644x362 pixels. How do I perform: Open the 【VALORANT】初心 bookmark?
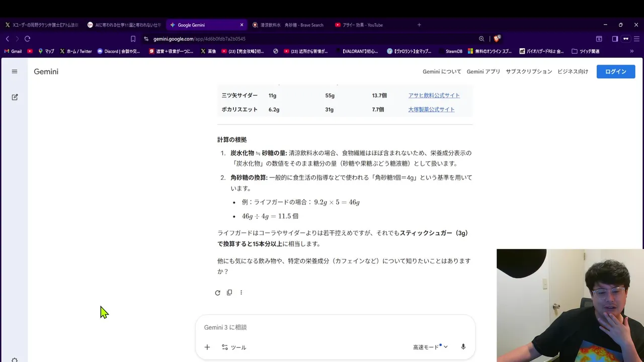coord(357,51)
